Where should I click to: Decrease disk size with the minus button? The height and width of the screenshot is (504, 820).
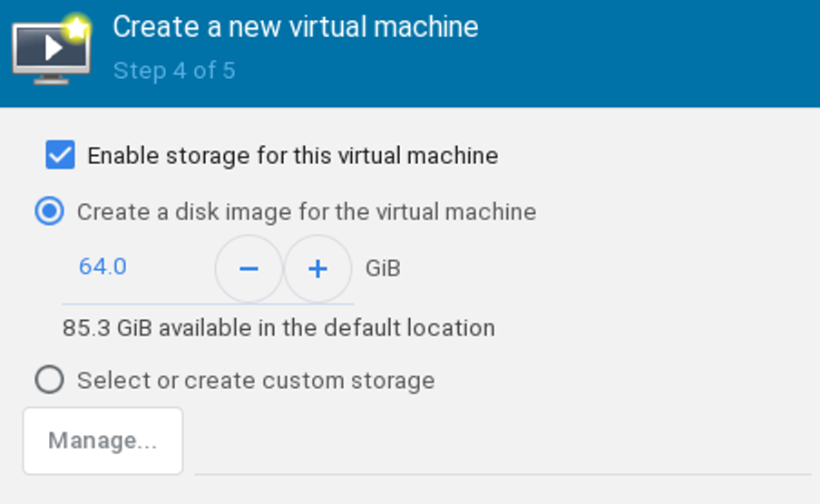click(249, 268)
